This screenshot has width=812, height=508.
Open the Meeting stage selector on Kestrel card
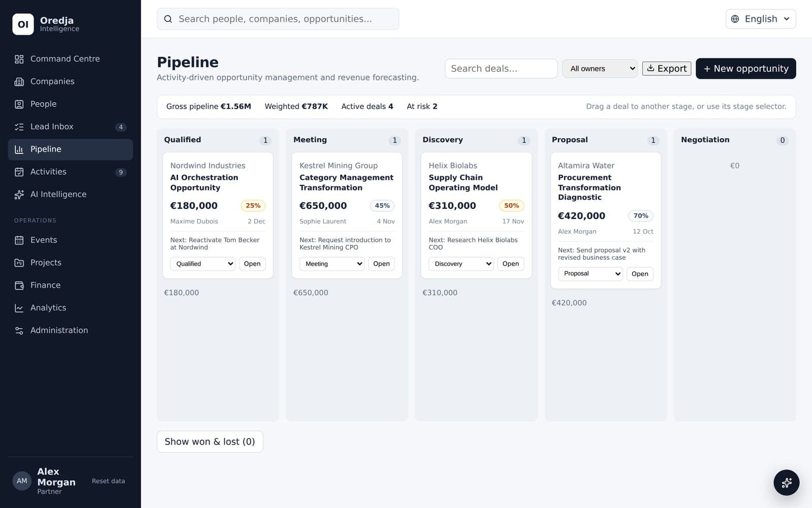(332, 264)
